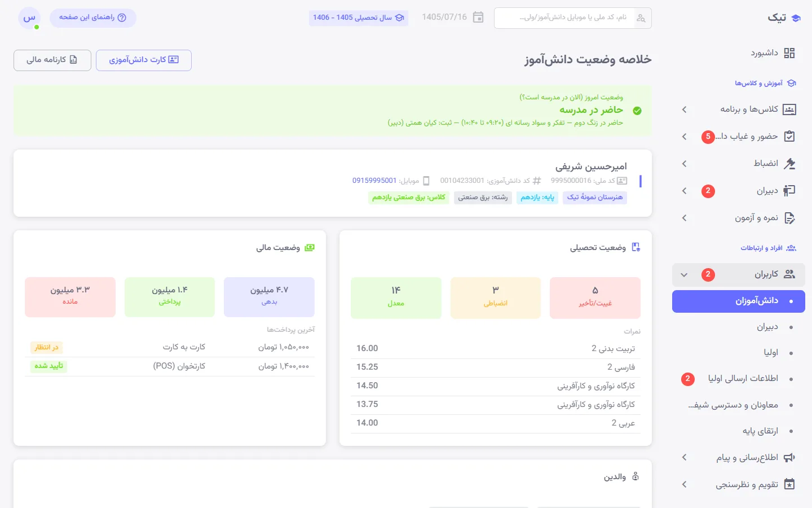Click the مانده balance card
Viewport: 812px width, 508px height.
70,297
